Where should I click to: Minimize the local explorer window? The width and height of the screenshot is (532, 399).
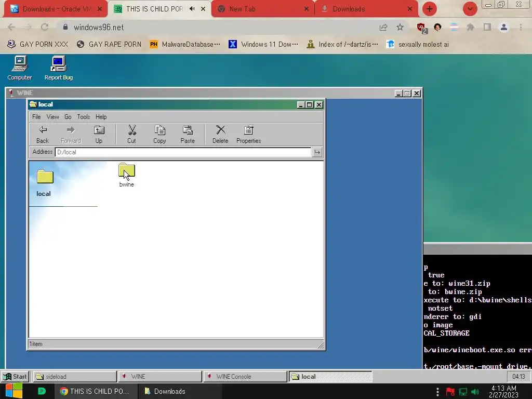[x=301, y=105]
